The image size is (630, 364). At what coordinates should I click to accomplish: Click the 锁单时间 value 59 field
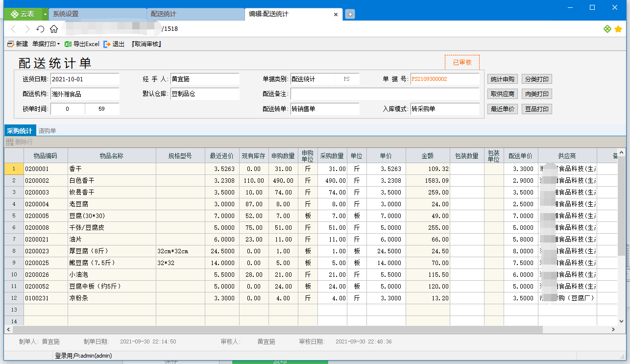click(x=102, y=109)
